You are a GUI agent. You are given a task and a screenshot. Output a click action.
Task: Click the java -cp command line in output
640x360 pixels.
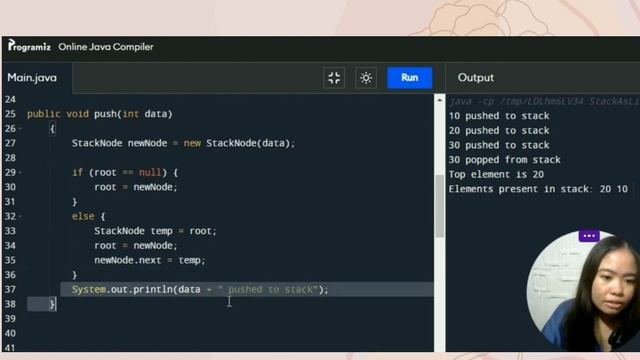544,101
